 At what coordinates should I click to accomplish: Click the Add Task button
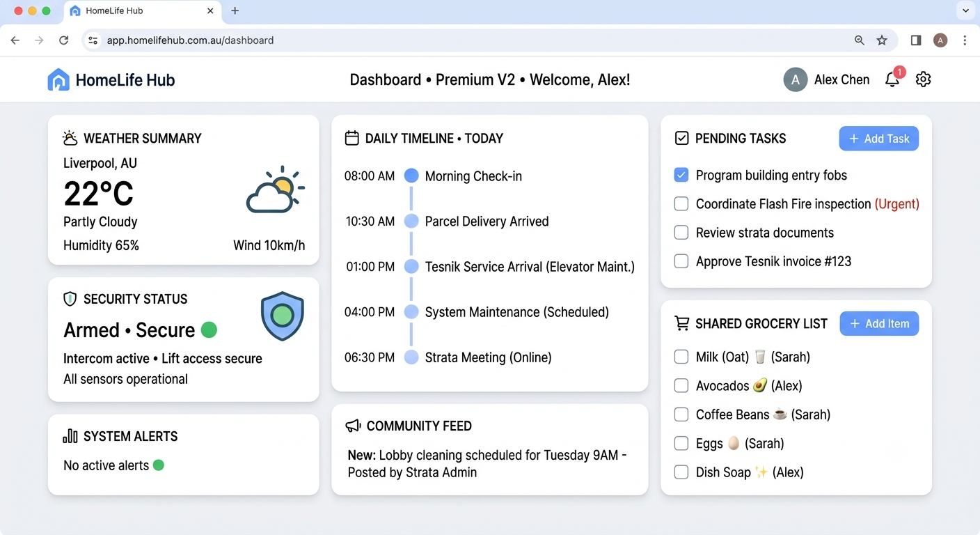click(x=878, y=139)
